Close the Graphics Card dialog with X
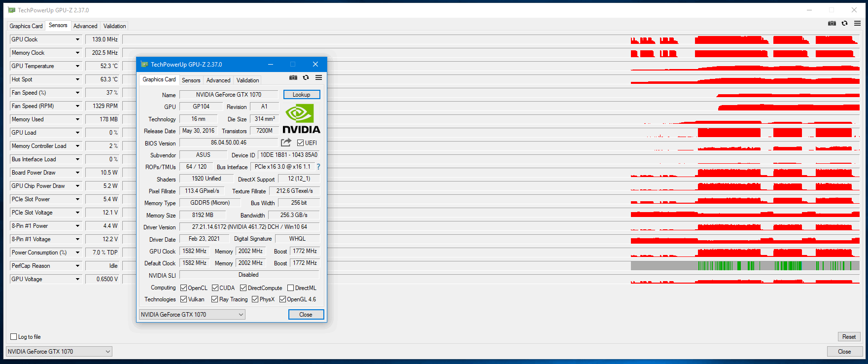 coord(315,64)
